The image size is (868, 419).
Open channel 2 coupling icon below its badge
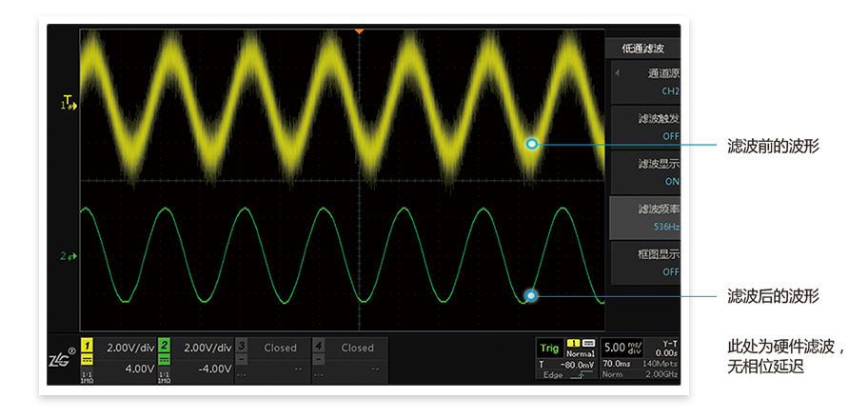coord(165,360)
